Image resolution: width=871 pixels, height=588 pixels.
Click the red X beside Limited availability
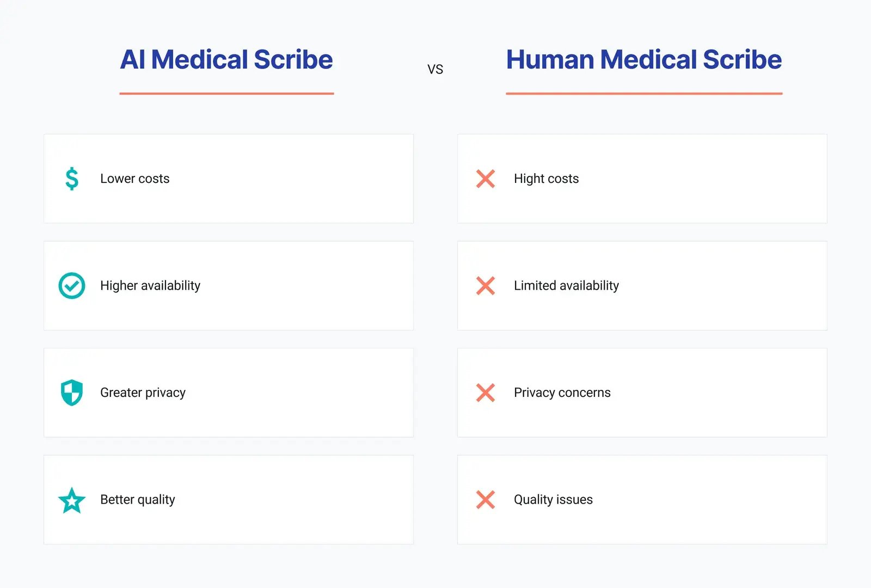486,286
